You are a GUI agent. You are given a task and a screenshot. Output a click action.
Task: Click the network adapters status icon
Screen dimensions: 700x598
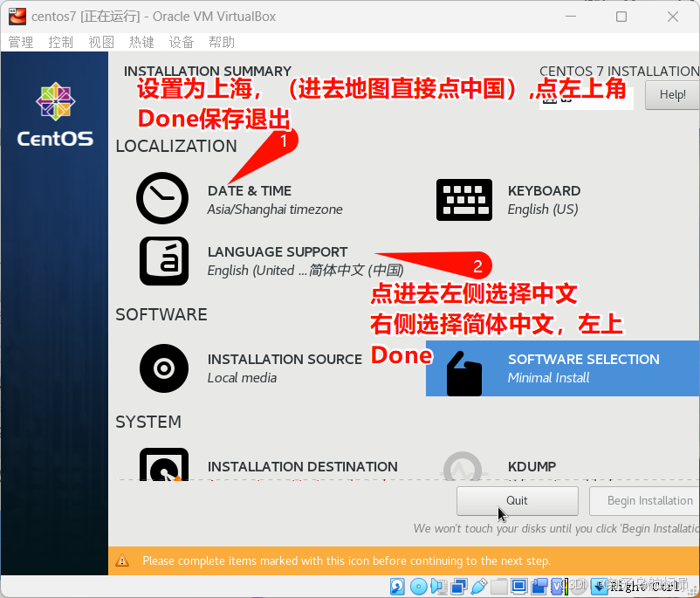459,586
